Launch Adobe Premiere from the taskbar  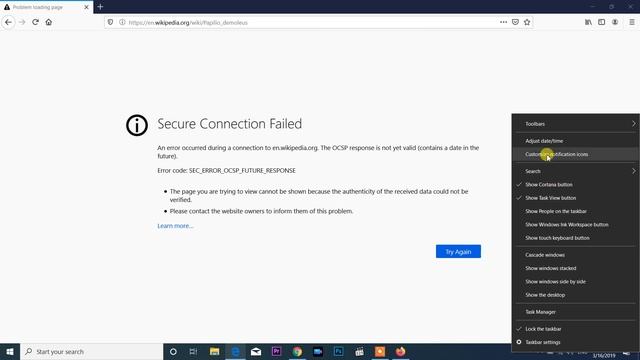276,351
